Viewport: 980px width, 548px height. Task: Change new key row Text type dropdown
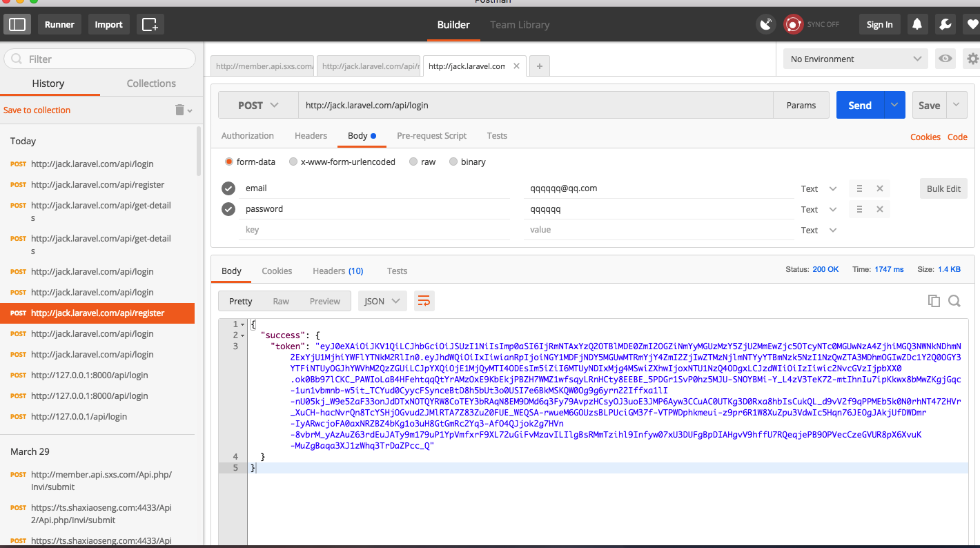tap(819, 230)
